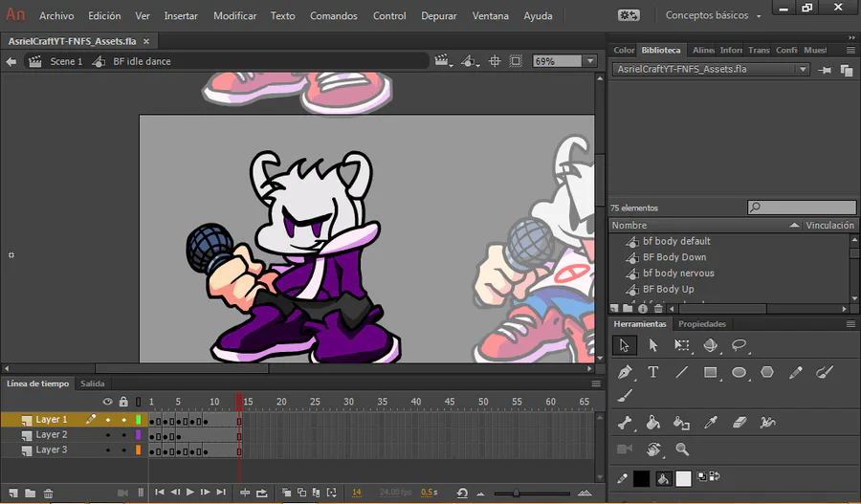
Task: Select the Width tool
Action: click(767, 422)
